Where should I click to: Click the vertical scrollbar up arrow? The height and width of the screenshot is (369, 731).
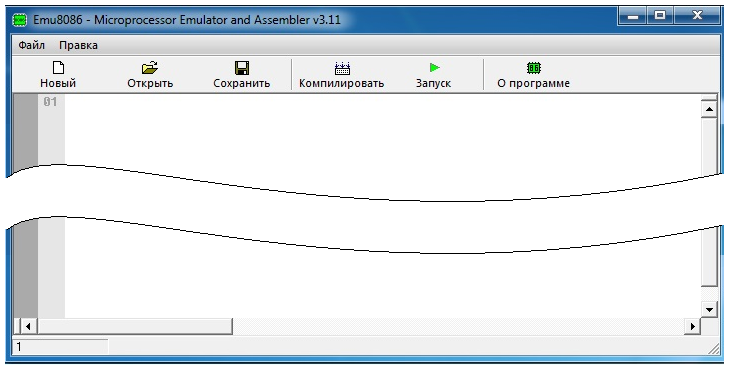[709, 109]
